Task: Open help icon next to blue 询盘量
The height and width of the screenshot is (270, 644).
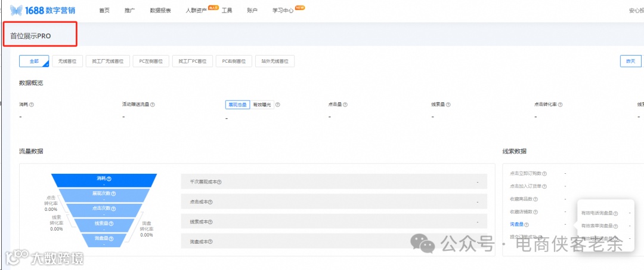Action: [x=527, y=225]
